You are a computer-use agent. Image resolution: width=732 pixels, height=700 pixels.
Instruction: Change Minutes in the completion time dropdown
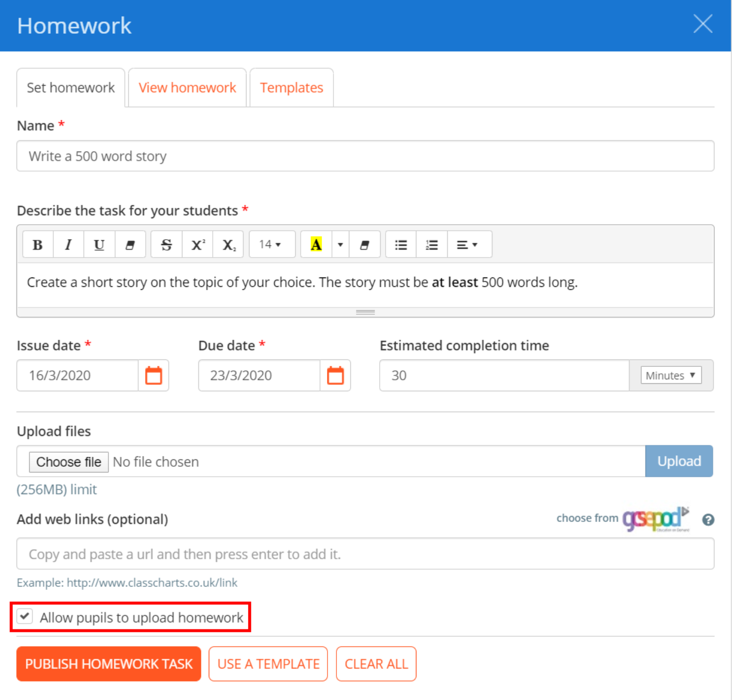coord(670,375)
